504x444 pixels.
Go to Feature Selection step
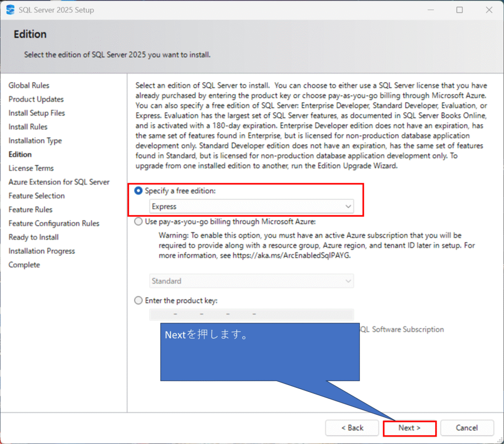36,196
